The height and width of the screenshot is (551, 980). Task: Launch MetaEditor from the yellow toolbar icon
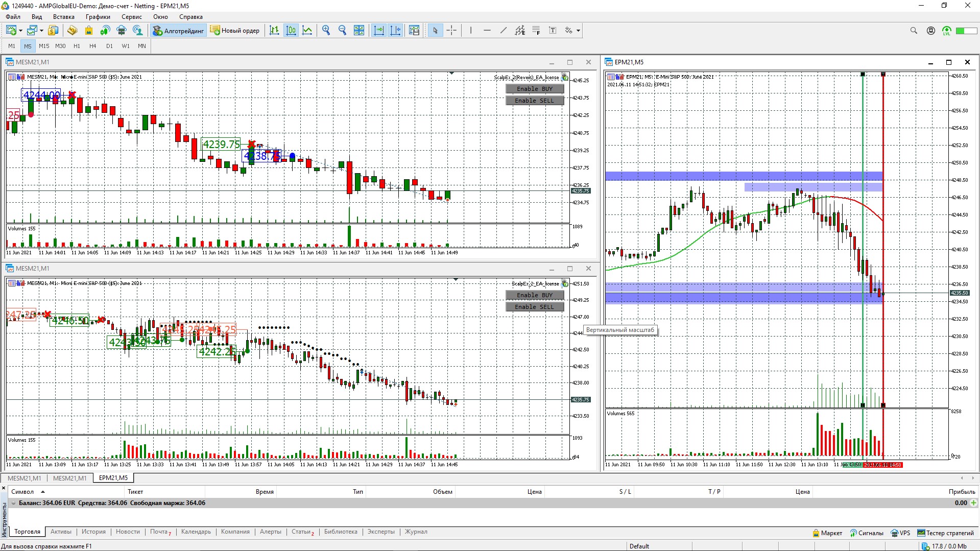pyautogui.click(x=72, y=31)
